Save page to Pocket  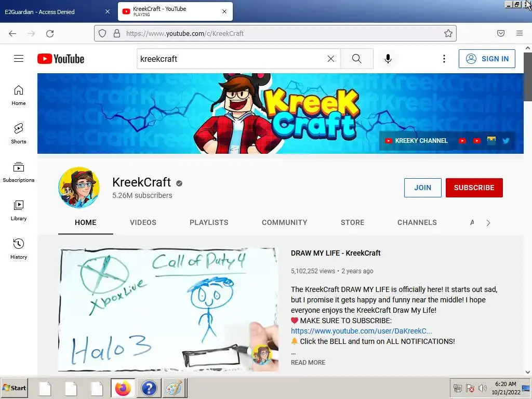(501, 33)
